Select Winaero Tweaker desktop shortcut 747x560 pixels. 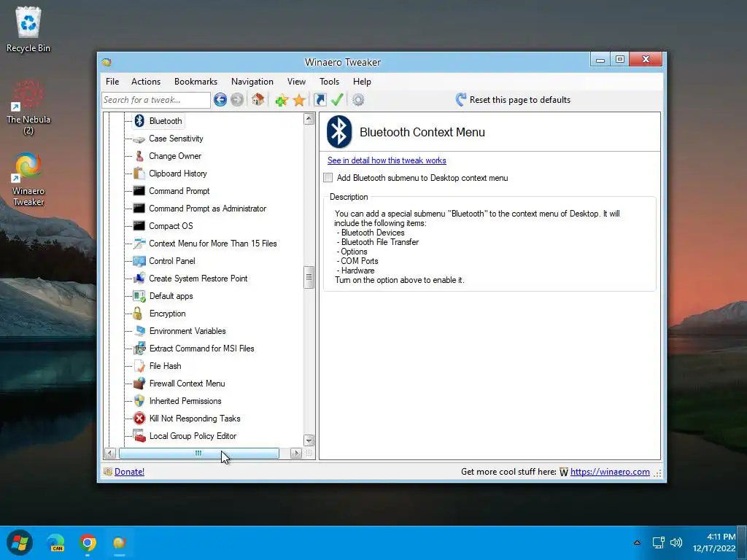pyautogui.click(x=28, y=179)
